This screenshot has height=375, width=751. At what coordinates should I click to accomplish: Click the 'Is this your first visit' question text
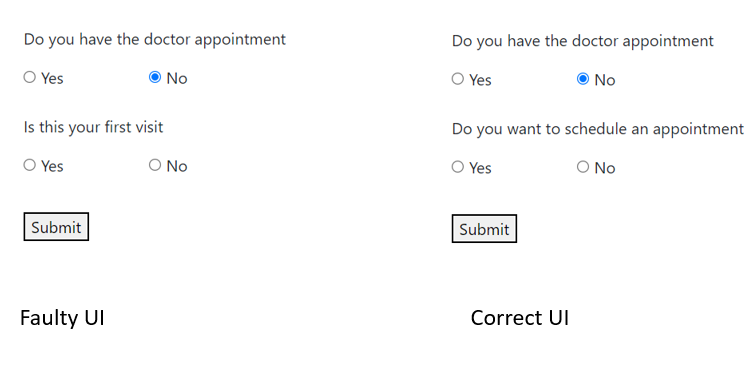point(93,127)
